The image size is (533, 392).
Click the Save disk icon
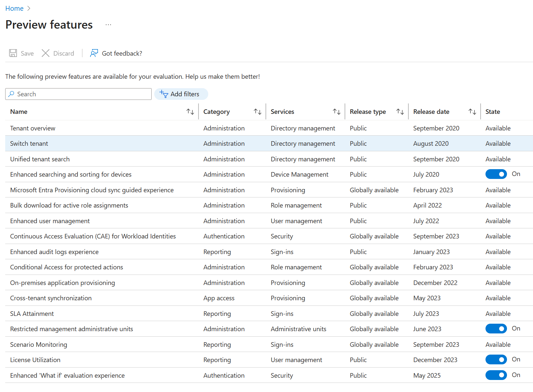pos(13,53)
